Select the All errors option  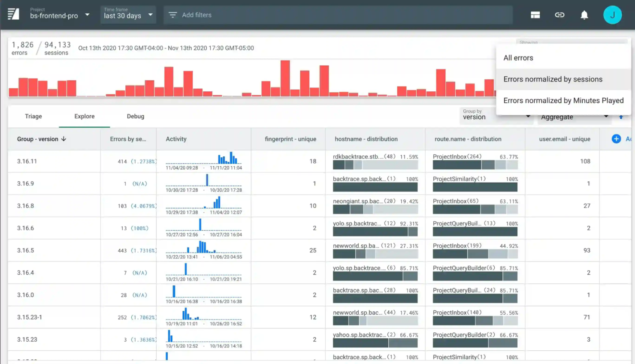(518, 57)
